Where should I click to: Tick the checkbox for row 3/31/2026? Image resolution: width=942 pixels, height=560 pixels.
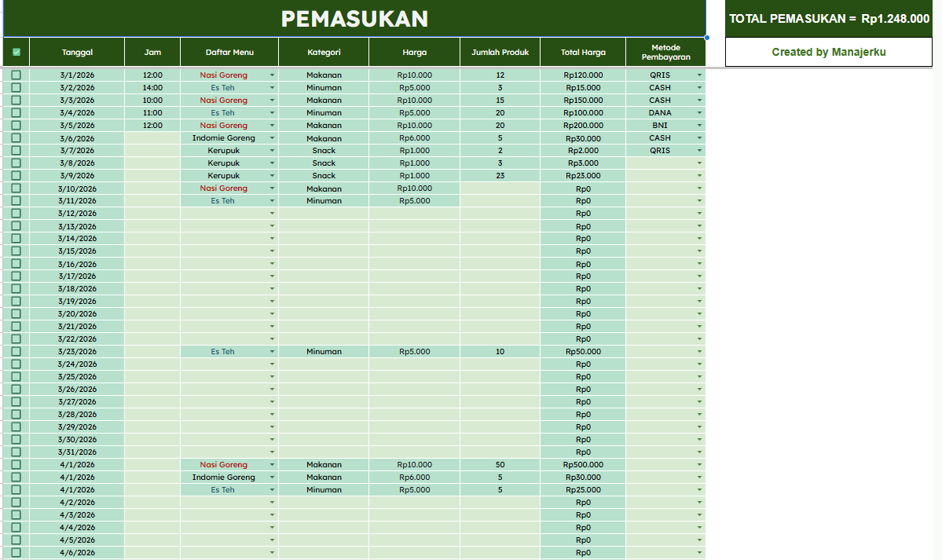pyautogui.click(x=16, y=452)
